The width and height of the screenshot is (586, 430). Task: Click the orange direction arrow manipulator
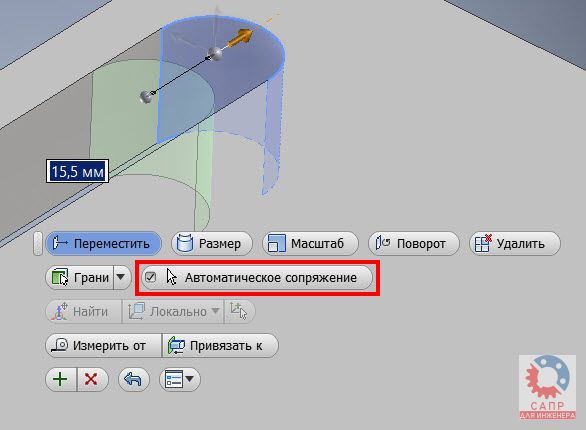point(240,38)
